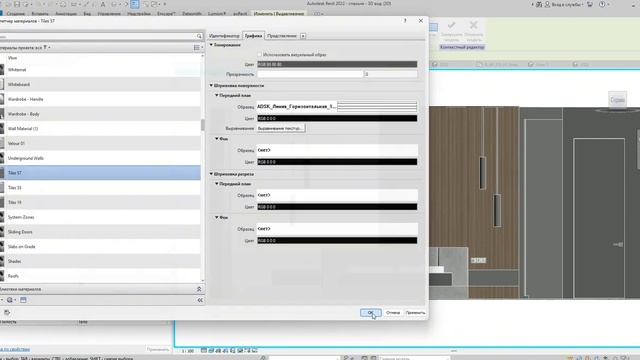
Task: Open the material list view options icon
Action: (196, 48)
